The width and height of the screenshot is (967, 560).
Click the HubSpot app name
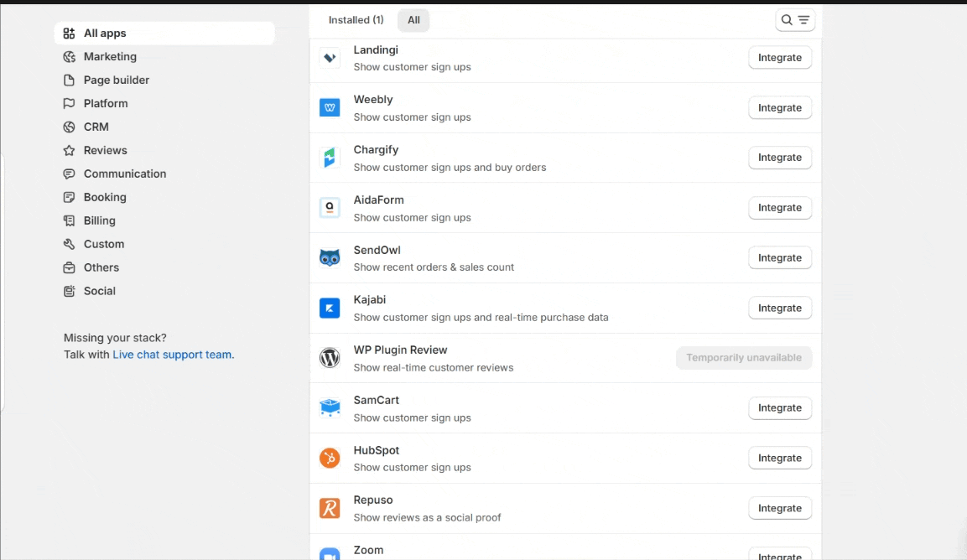coord(377,450)
